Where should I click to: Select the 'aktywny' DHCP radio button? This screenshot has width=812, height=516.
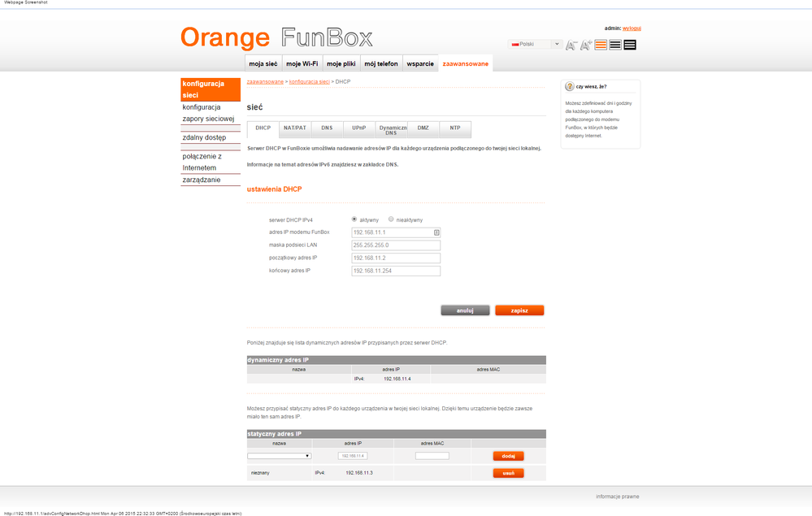[354, 219]
